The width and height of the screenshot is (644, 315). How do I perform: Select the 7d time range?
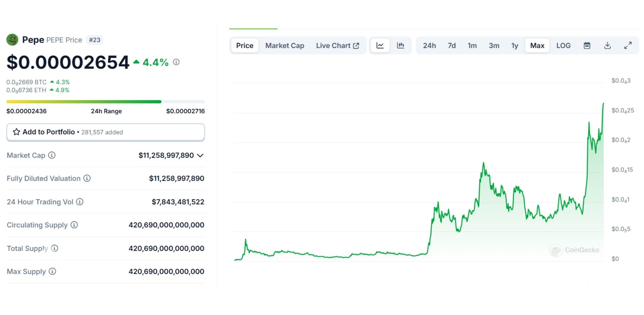[x=452, y=46]
